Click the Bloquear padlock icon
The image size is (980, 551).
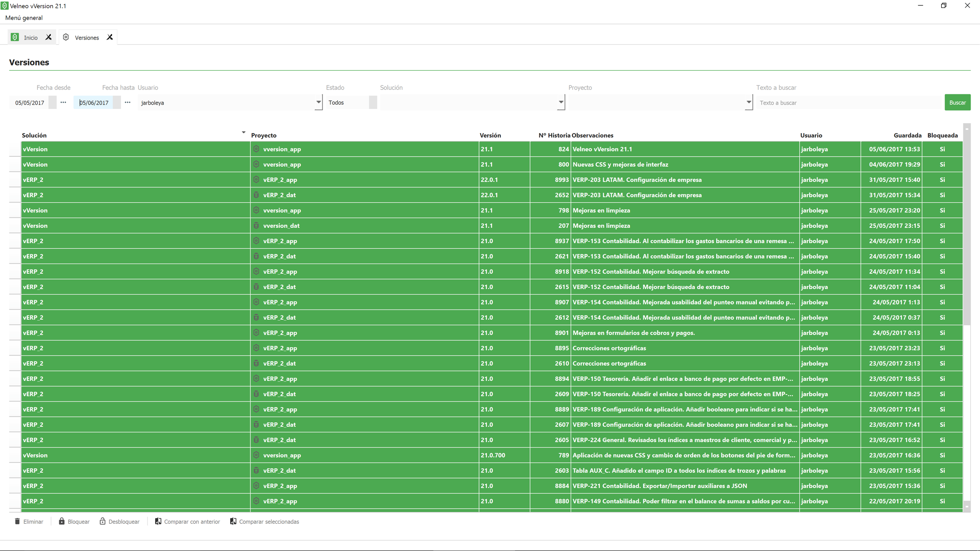click(x=62, y=521)
